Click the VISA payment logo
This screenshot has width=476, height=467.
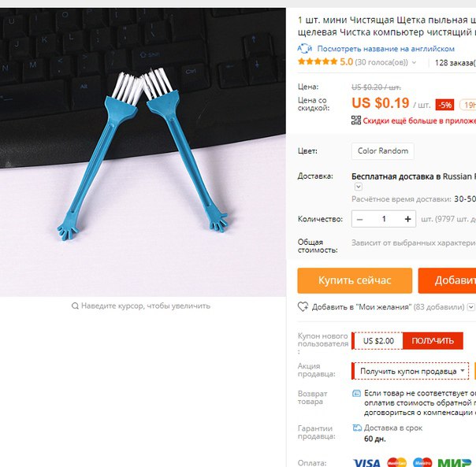pos(367,463)
